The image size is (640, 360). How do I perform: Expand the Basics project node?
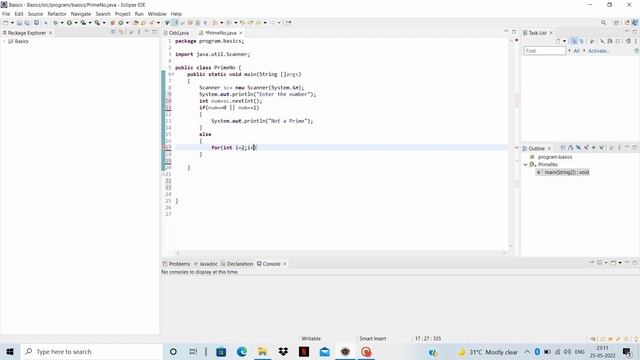click(4, 41)
